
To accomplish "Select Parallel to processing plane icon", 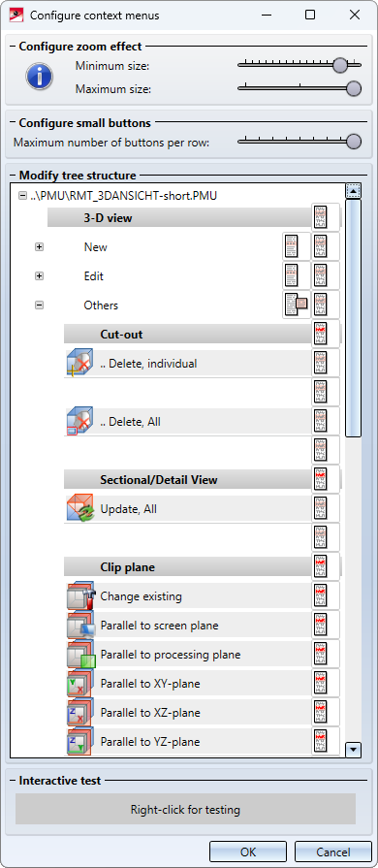I will pos(80,655).
